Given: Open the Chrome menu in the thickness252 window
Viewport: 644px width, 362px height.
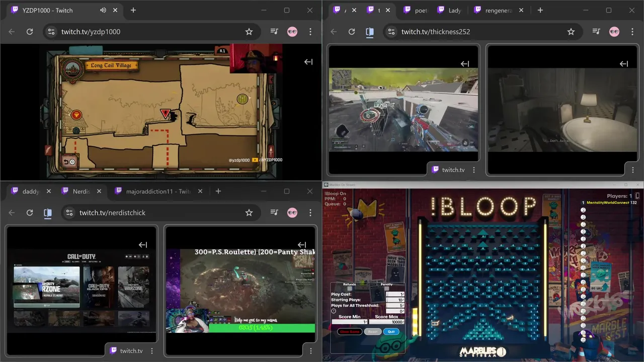Looking at the screenshot, I should coord(632,32).
